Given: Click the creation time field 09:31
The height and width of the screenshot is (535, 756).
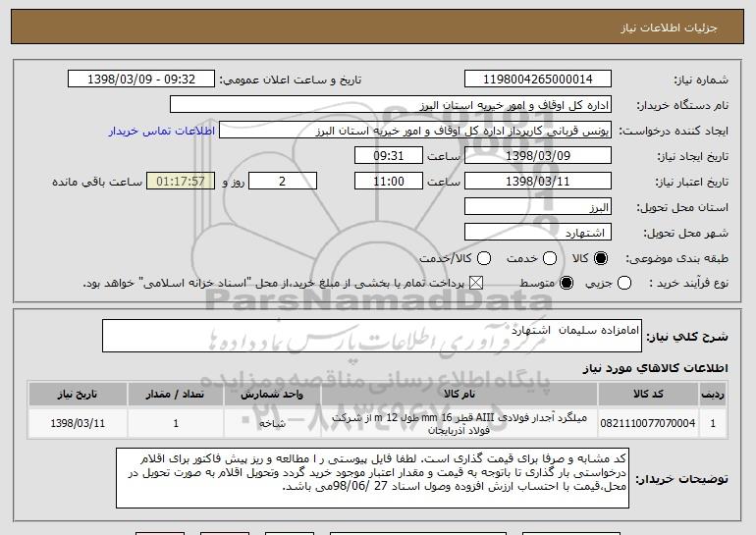Looking at the screenshot, I should 389,156.
